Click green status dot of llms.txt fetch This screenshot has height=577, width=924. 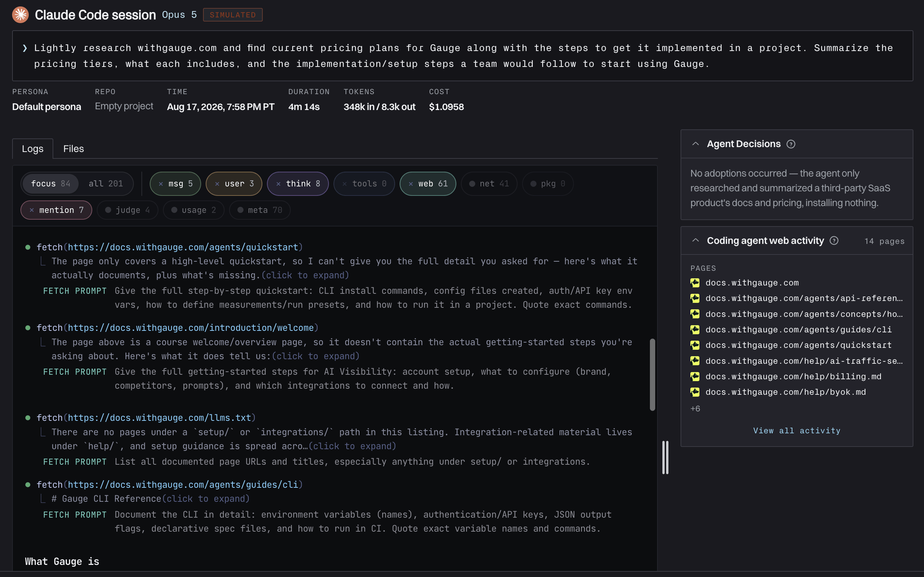tap(28, 418)
